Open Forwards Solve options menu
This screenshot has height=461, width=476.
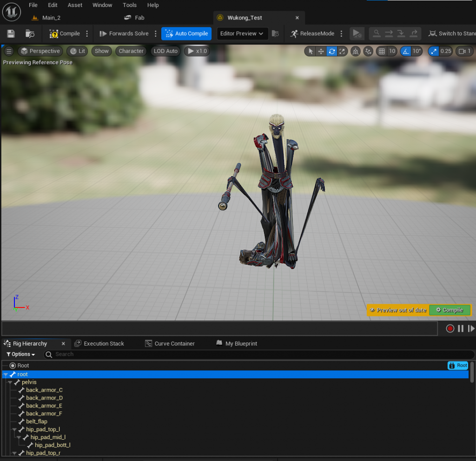click(x=156, y=33)
